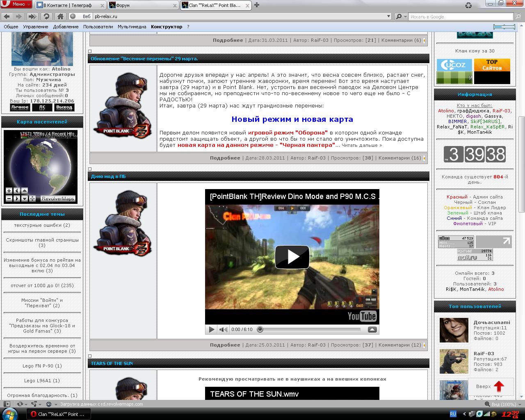
Task: Mute the video using speaker button
Action: (223, 329)
